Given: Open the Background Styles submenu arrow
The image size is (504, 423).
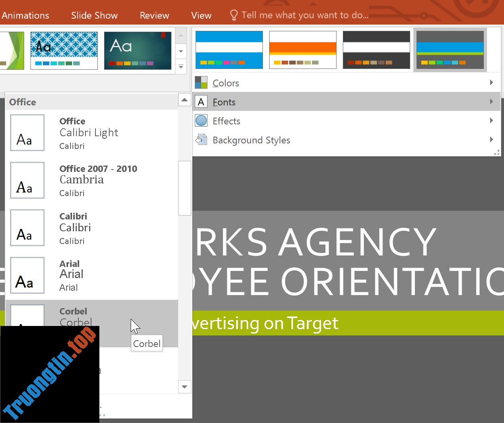Looking at the screenshot, I should 491,139.
